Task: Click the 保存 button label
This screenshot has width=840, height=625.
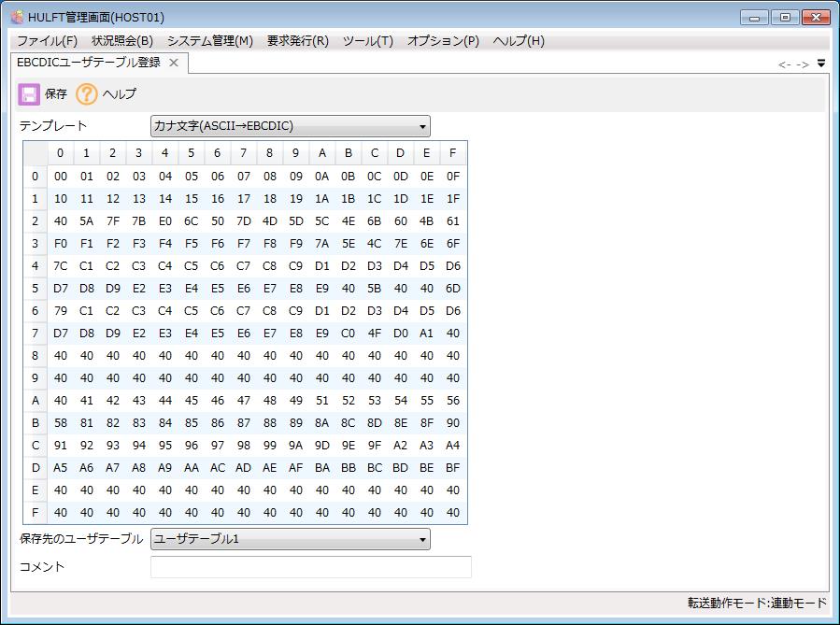Action: click(56, 94)
